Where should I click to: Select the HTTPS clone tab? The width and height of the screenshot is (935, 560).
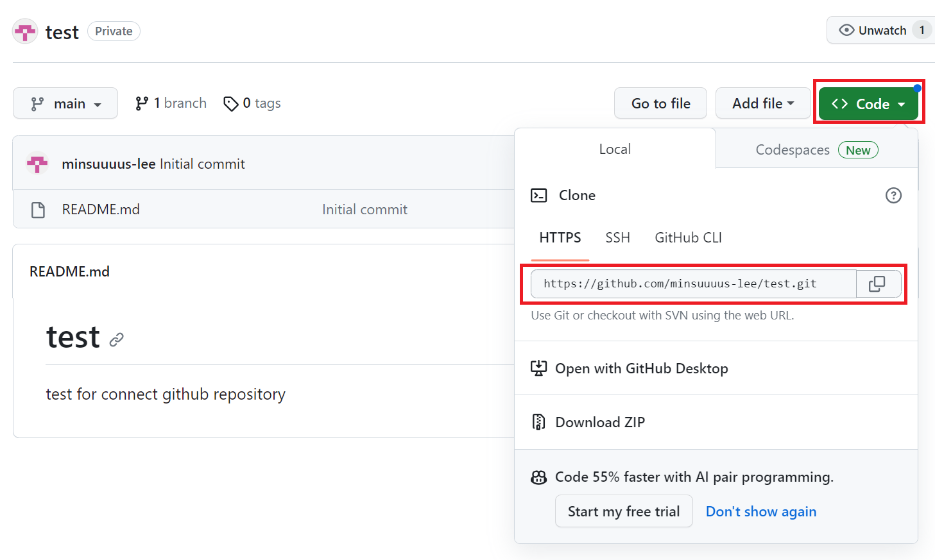pos(560,238)
